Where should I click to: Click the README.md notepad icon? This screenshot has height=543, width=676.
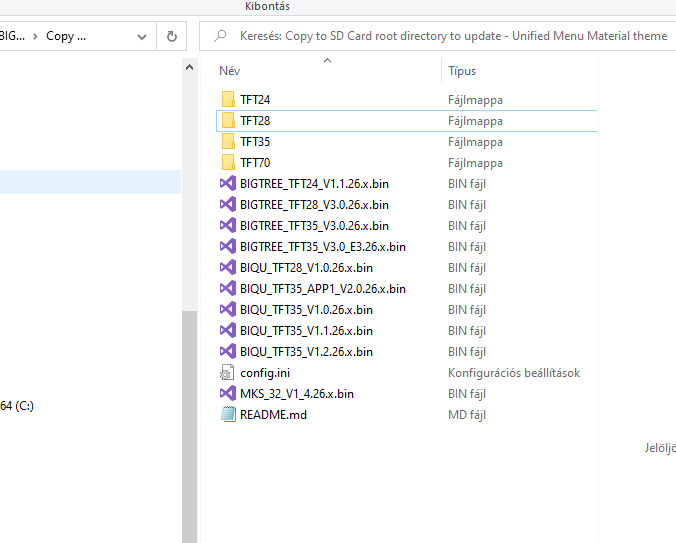[228, 415]
